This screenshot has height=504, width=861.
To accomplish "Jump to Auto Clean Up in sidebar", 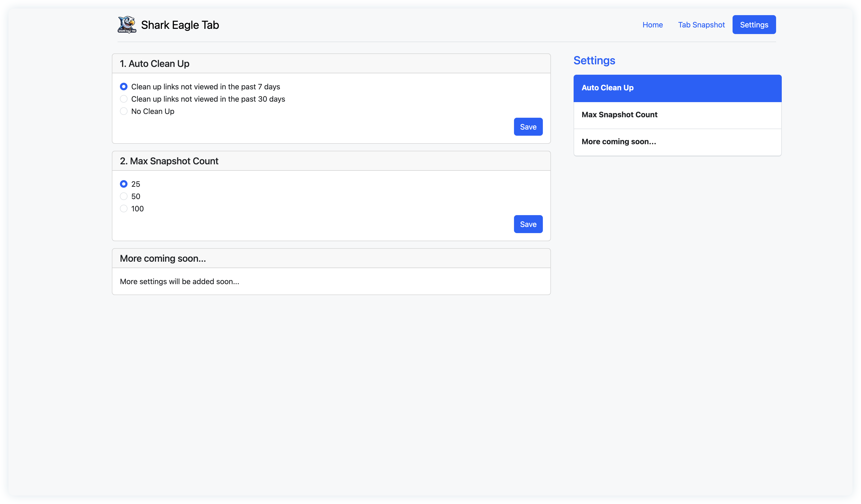I will tap(677, 88).
